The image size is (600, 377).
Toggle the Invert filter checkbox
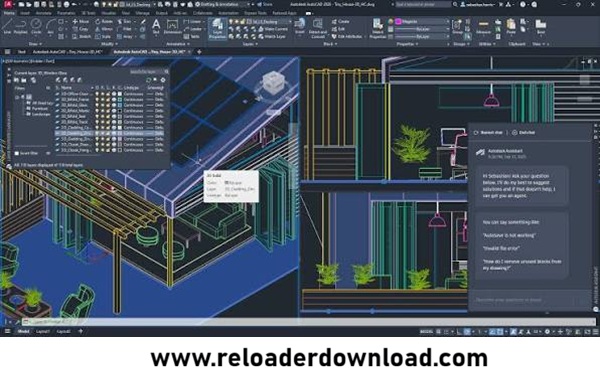point(17,153)
